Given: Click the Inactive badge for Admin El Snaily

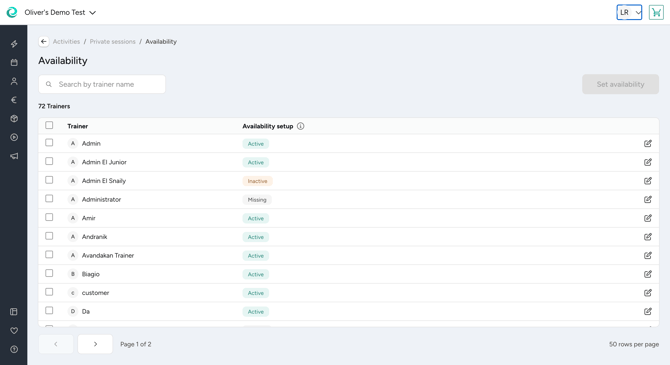Looking at the screenshot, I should (257, 181).
